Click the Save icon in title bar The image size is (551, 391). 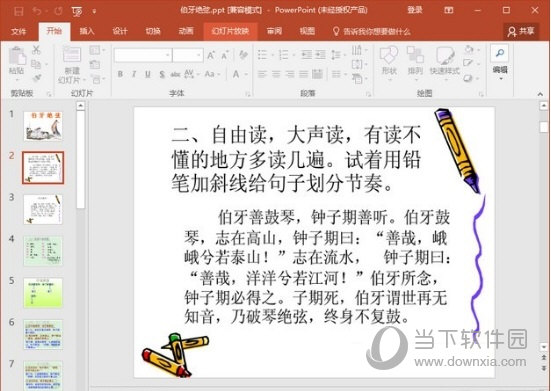[x=19, y=11]
